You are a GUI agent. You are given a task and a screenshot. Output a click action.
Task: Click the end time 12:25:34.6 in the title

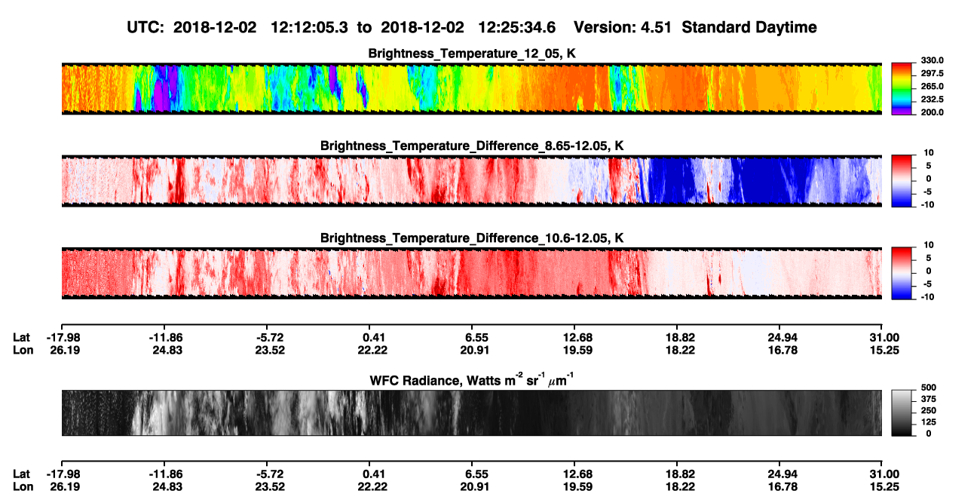pos(517,27)
